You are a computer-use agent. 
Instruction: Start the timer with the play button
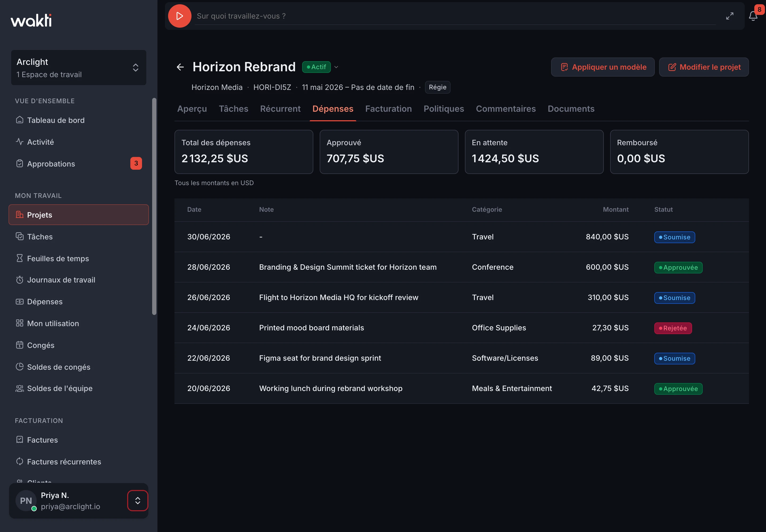179,16
